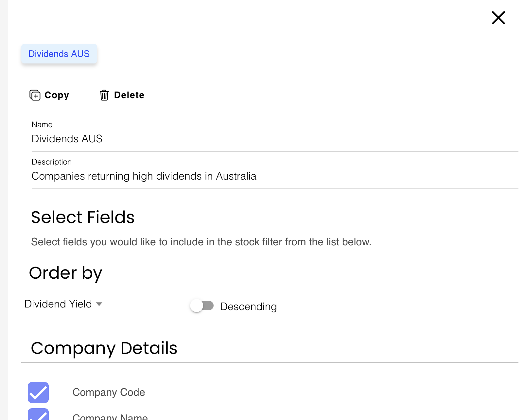Click the trash can icon
The height and width of the screenshot is (420, 524).
coord(104,95)
